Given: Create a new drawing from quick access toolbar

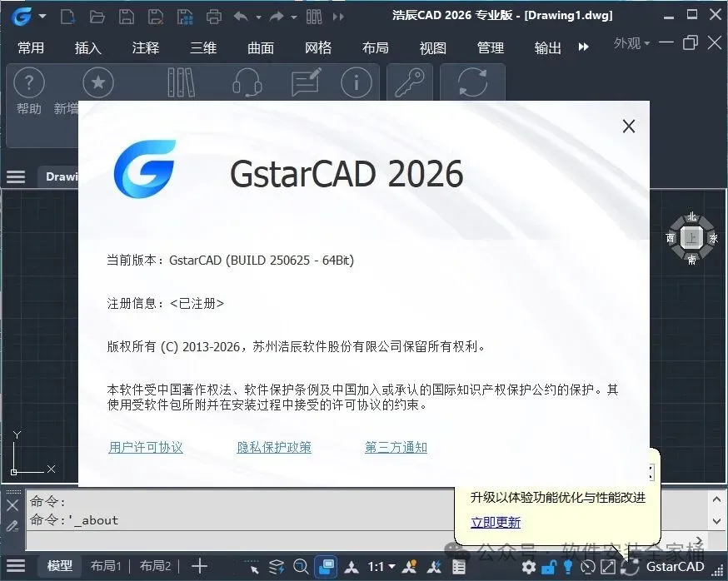Looking at the screenshot, I should [67, 17].
